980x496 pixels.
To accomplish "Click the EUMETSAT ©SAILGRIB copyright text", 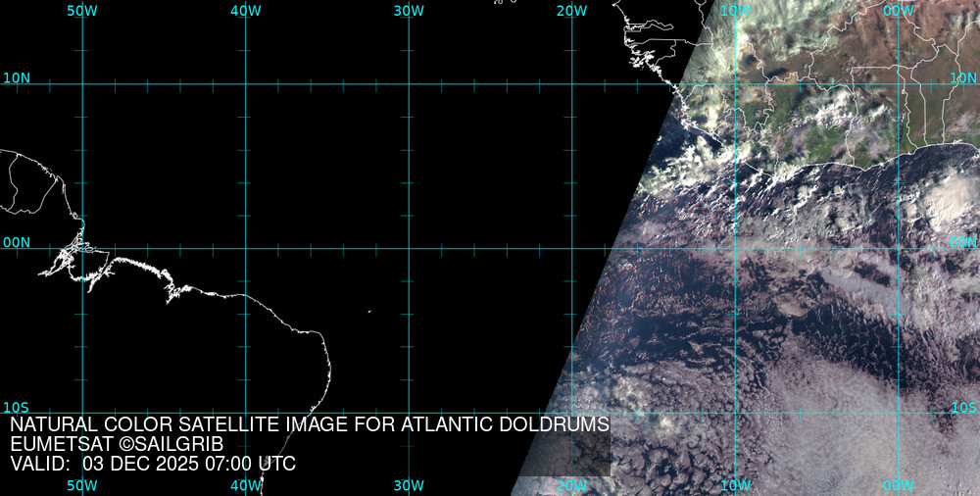I will click(117, 444).
